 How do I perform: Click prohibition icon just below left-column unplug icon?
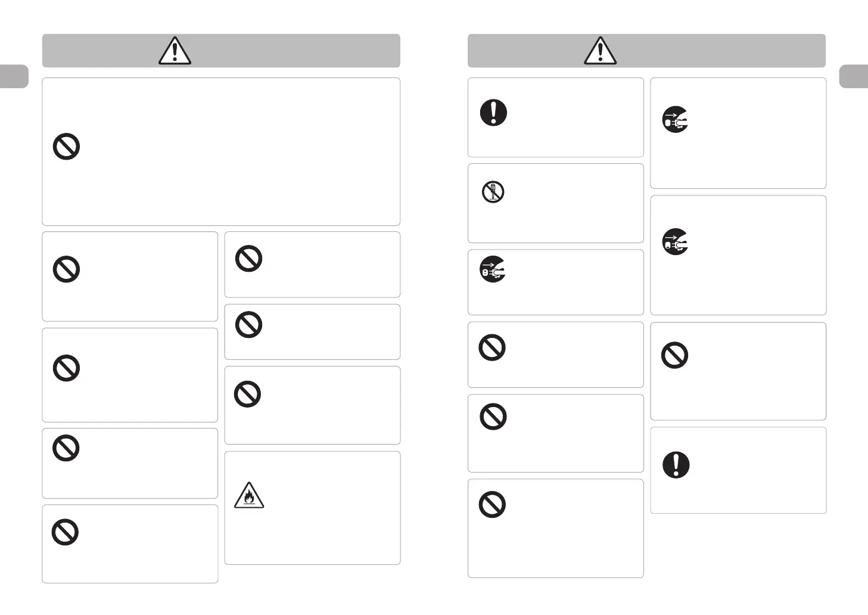pyautogui.click(x=492, y=347)
